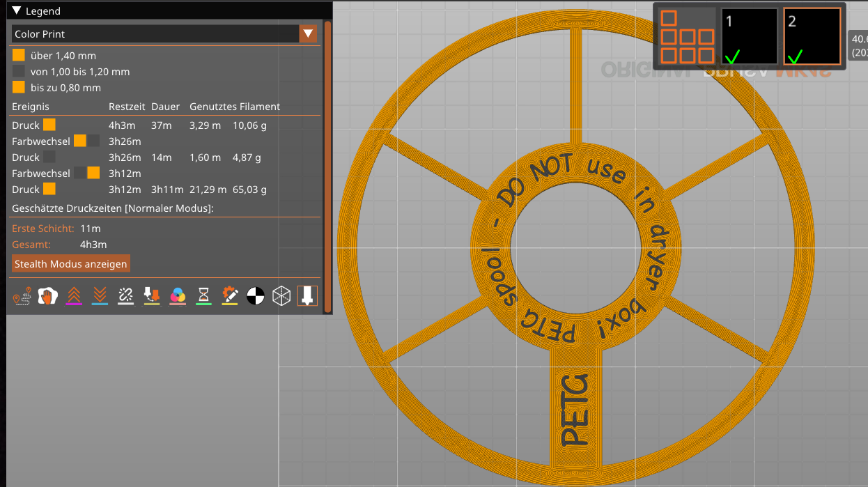Collapse the Legend panel triangle
Image resolution: width=868 pixels, height=487 pixels.
pyautogui.click(x=17, y=10)
